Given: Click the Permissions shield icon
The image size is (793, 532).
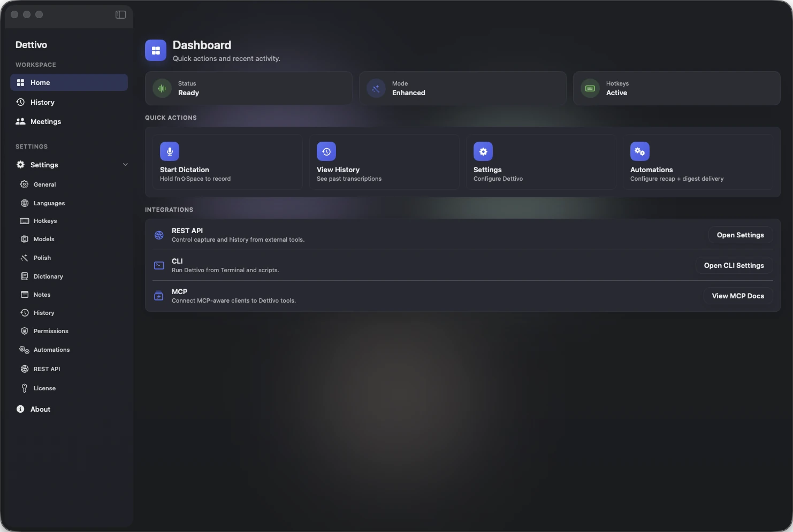Looking at the screenshot, I should pos(24,331).
